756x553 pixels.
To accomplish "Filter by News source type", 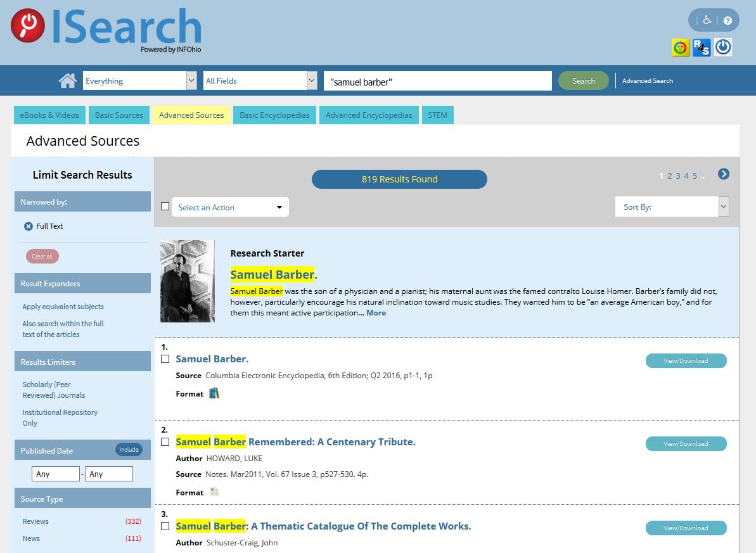I will [31, 538].
